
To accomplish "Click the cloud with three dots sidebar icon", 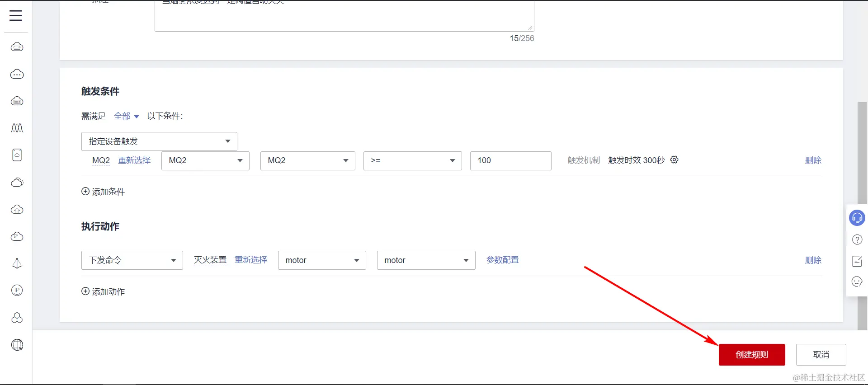I will point(17,74).
